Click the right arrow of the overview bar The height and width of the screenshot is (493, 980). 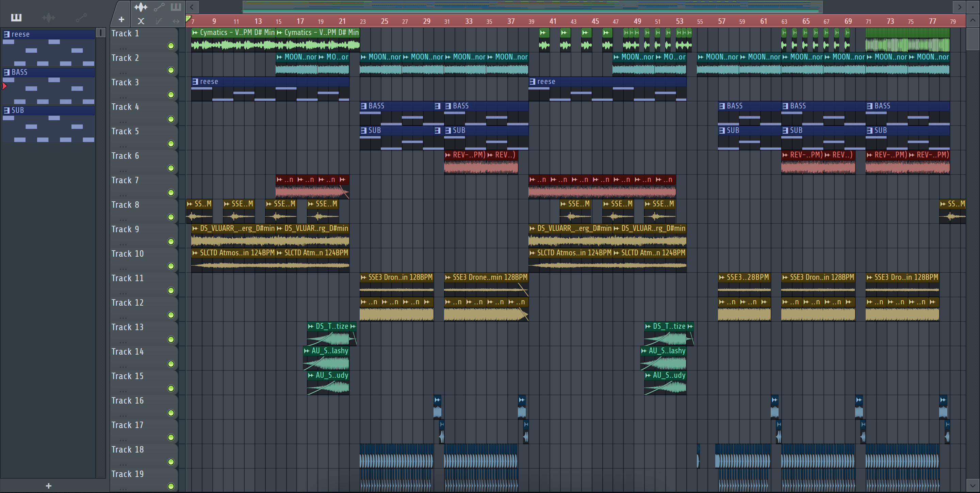(960, 7)
